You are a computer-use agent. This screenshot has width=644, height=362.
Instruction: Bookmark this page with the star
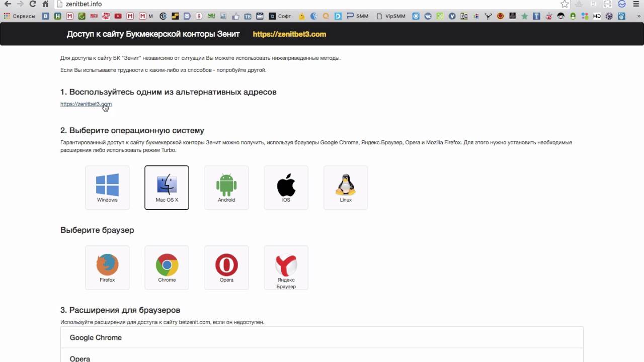point(565,4)
